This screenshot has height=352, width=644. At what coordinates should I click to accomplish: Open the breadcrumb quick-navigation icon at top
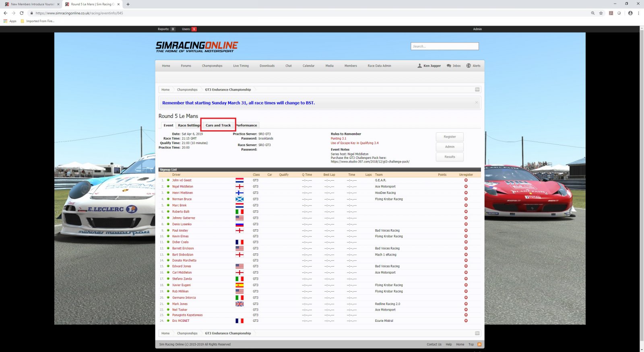[x=477, y=90]
